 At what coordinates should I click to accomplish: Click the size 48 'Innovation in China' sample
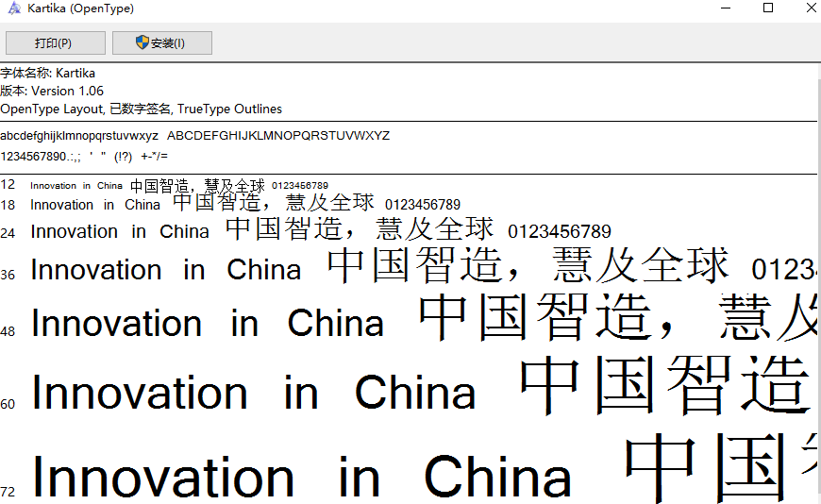208,325
